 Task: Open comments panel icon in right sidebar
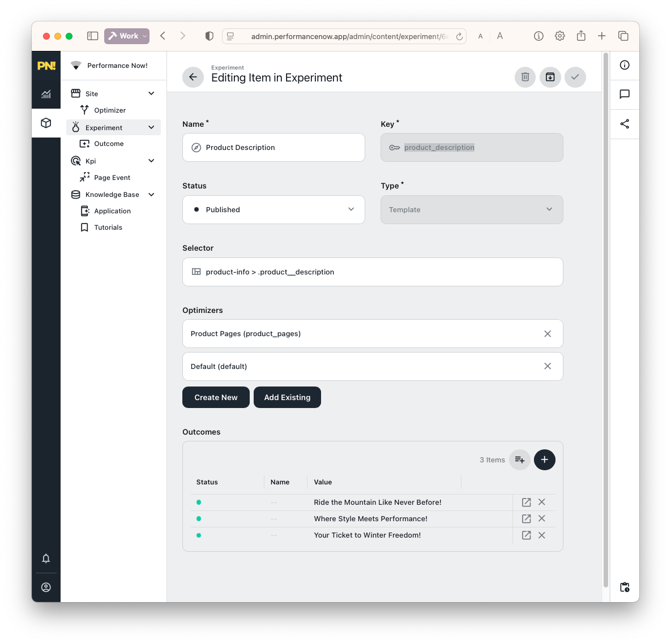pos(625,94)
